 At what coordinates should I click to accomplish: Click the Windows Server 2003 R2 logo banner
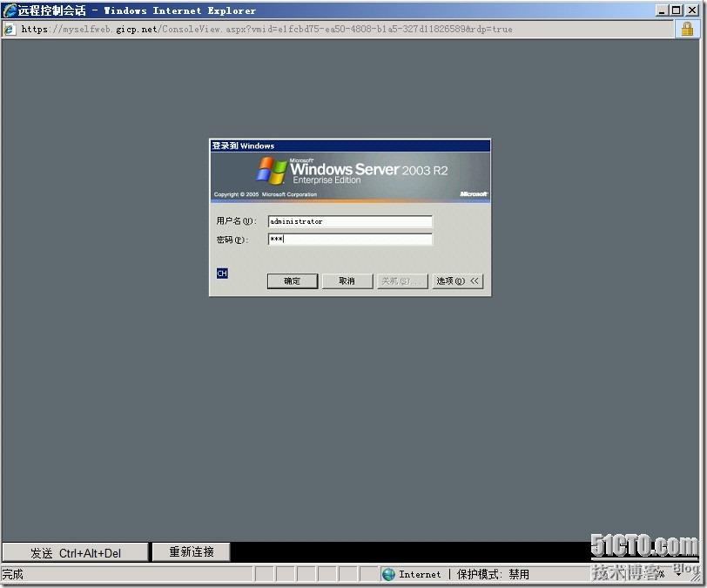[x=350, y=178]
